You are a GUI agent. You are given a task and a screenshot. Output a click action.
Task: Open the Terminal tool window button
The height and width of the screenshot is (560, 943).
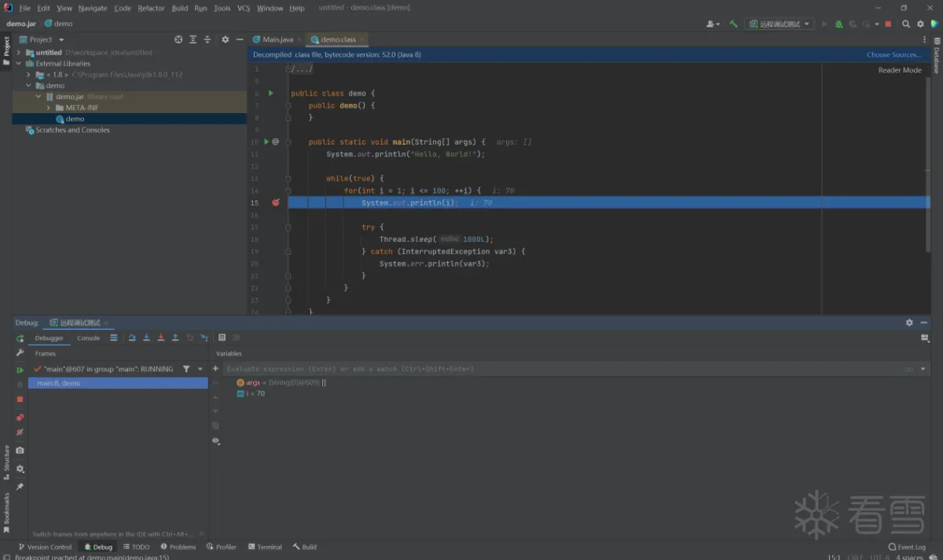pos(265,547)
